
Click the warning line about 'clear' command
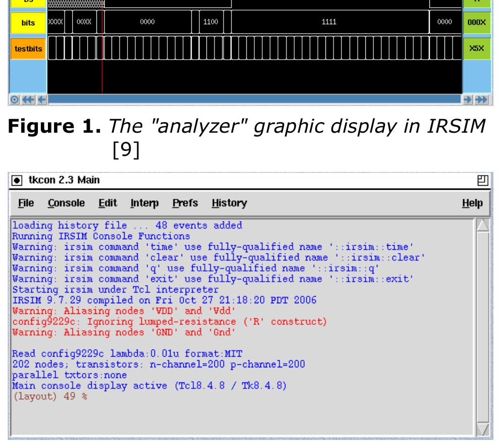[218, 257]
